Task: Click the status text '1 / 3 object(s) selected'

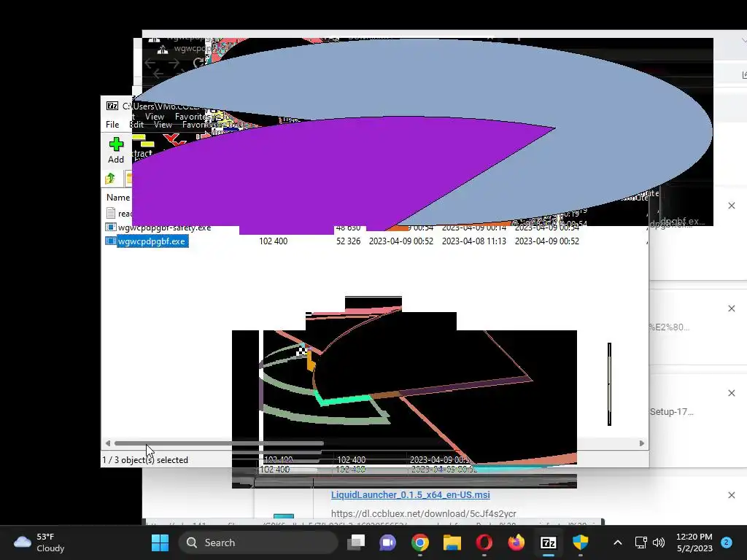Action: tap(145, 460)
